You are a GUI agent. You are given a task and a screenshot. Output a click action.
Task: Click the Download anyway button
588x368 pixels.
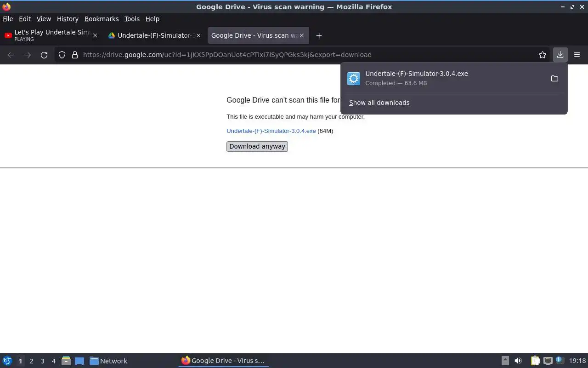click(257, 146)
